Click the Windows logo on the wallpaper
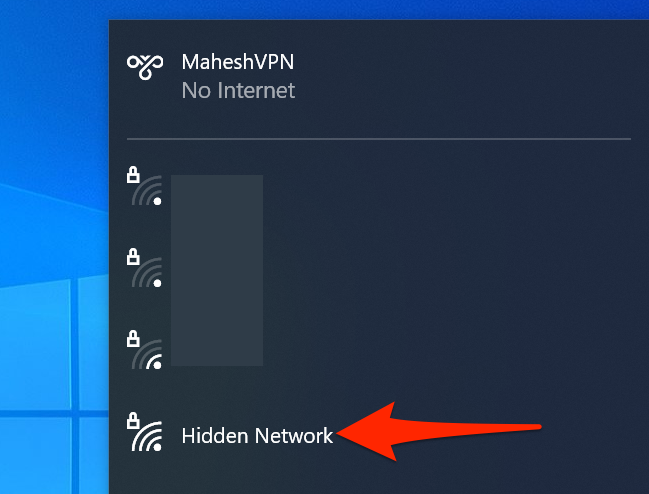This screenshot has height=494, width=649. coord(54,385)
